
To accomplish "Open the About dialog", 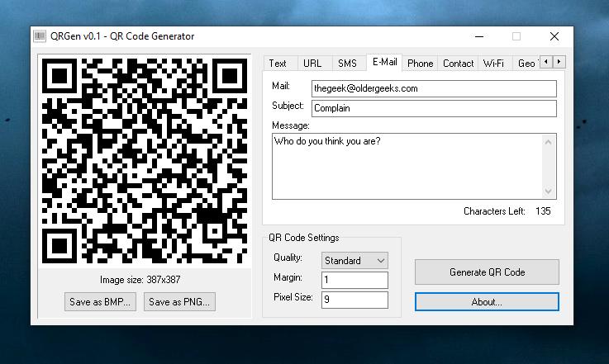I will (x=487, y=302).
